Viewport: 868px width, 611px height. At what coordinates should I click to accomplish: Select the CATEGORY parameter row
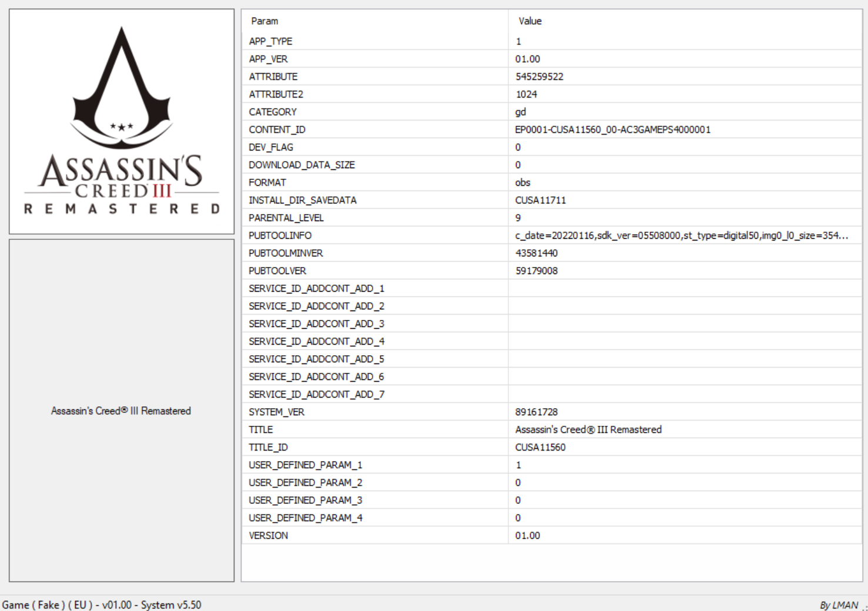point(273,112)
